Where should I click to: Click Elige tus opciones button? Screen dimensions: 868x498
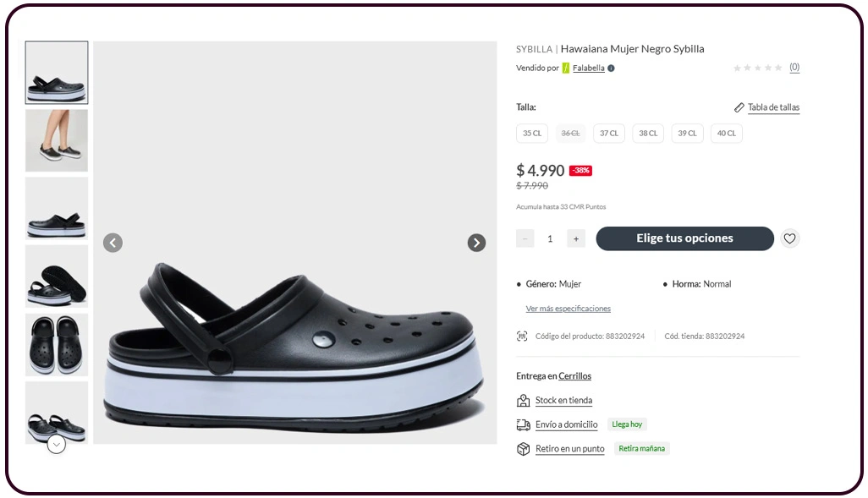[684, 238]
